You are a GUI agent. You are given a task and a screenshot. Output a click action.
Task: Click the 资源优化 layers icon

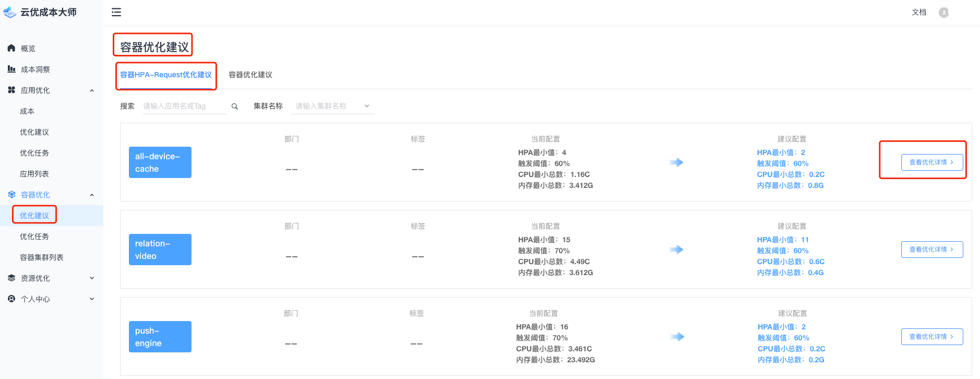tap(11, 278)
